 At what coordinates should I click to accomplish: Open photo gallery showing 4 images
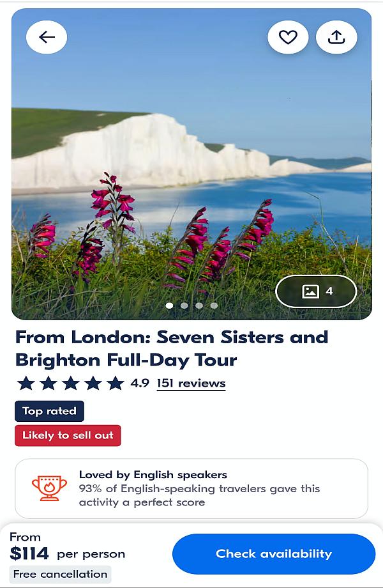(317, 291)
